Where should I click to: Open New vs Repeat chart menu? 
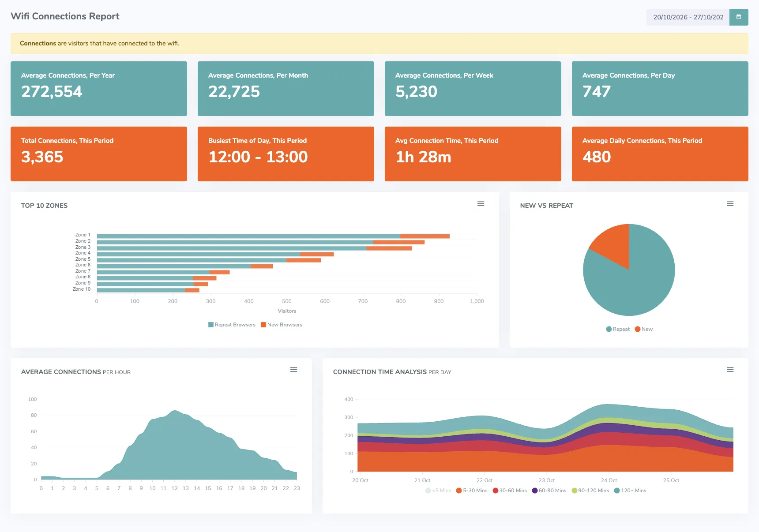point(730,204)
